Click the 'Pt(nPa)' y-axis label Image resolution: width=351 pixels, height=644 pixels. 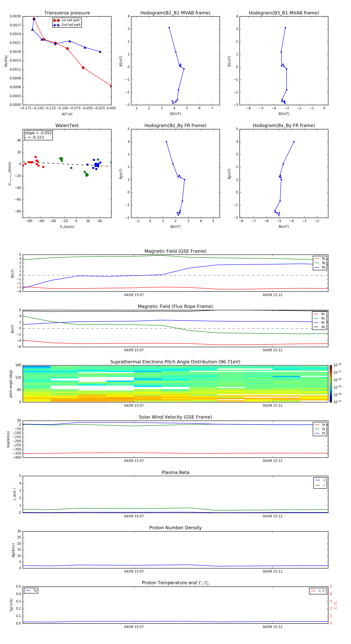pos(6,61)
